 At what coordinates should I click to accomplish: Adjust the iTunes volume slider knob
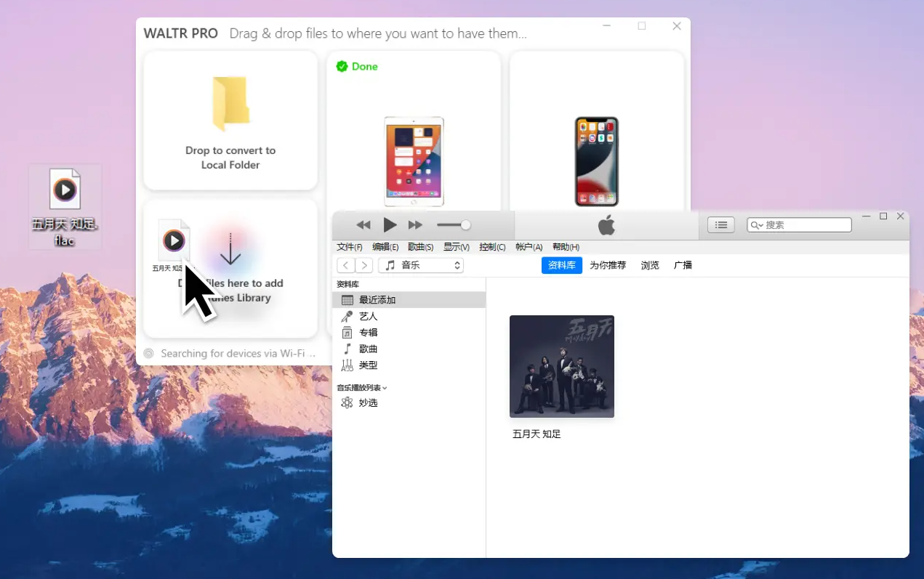click(x=465, y=225)
